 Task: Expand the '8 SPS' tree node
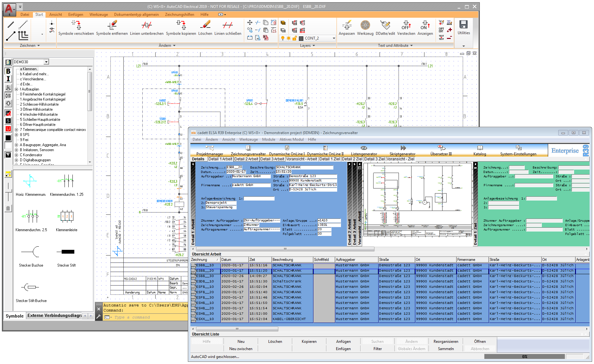pyautogui.click(x=16, y=135)
